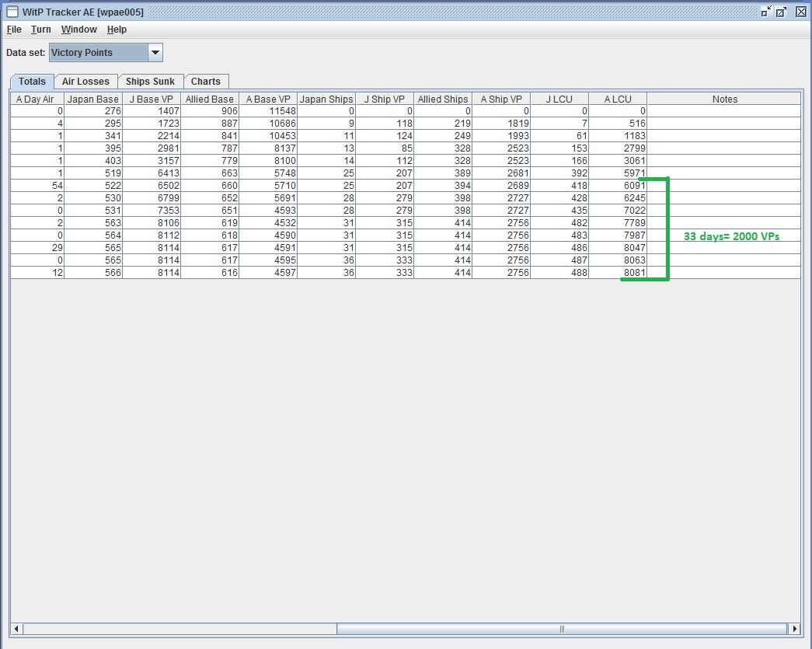Sort by Japan Base column header
The image size is (812, 649).
click(93, 99)
